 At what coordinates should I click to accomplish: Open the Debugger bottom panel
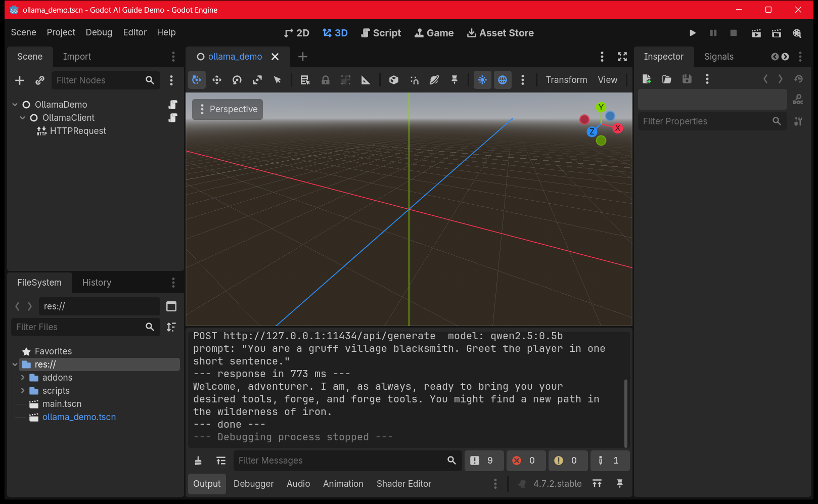(254, 484)
